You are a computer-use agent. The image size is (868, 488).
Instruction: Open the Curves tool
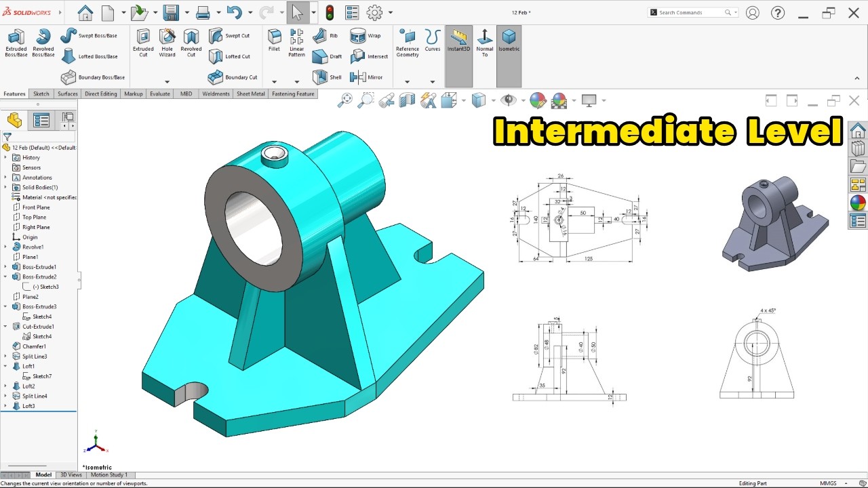433,41
